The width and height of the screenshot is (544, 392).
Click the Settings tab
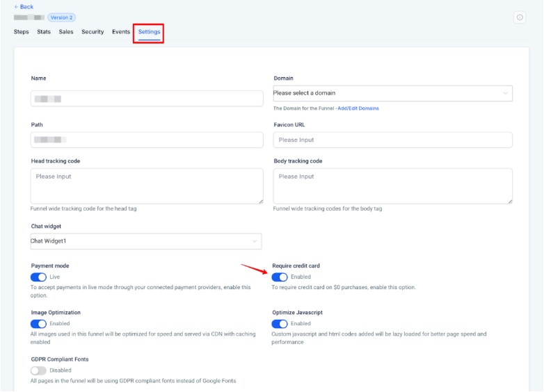coord(149,32)
